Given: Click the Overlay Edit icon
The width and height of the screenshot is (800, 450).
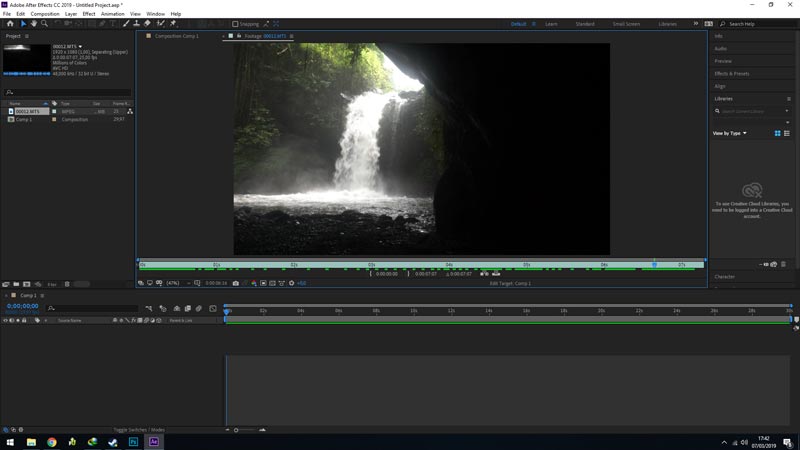Looking at the screenshot, I should 496,274.
